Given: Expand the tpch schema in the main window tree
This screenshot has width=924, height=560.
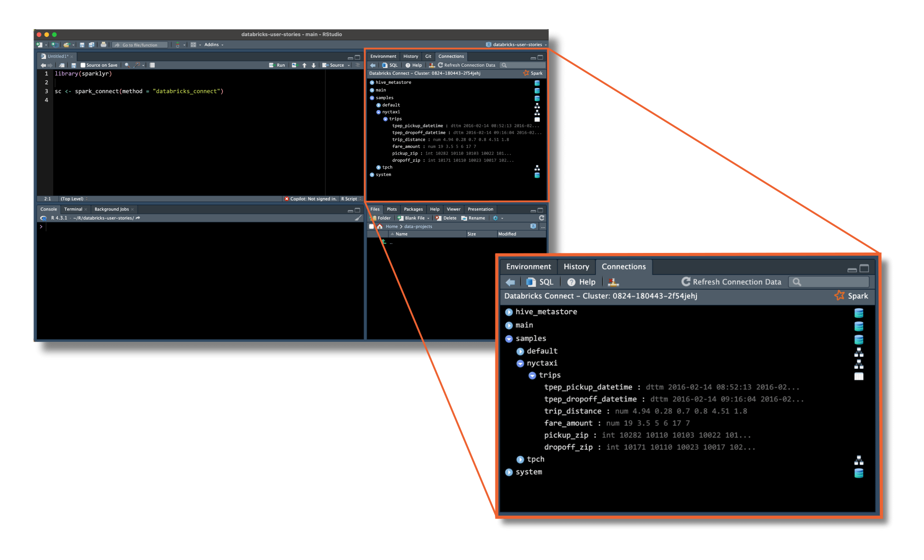Looking at the screenshot, I should [x=379, y=167].
